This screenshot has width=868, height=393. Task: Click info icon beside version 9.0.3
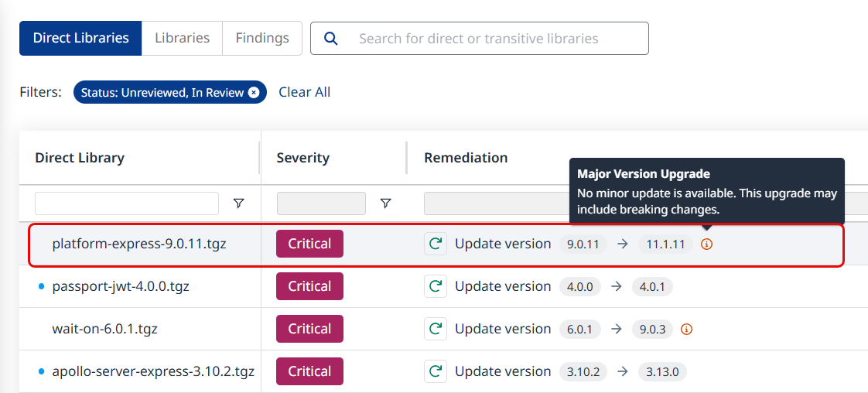point(686,330)
